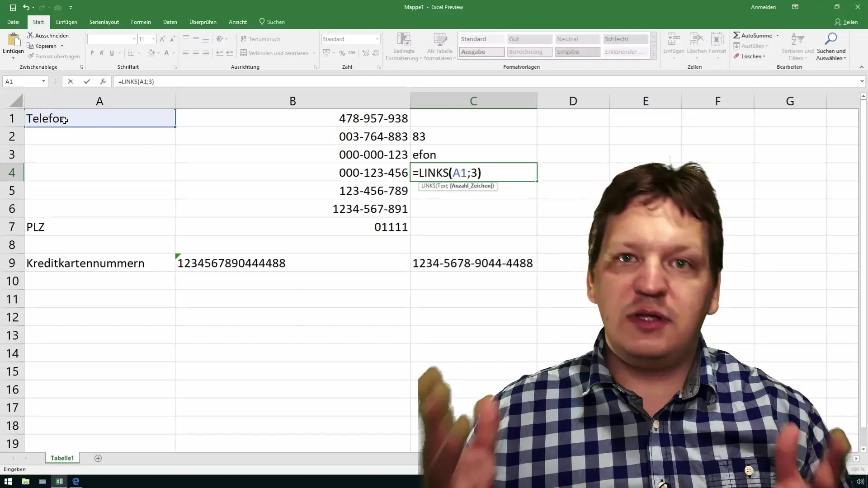Screen dimensions: 868x488
Task: Collapse the ribbon with chevron
Action: pos(861,67)
